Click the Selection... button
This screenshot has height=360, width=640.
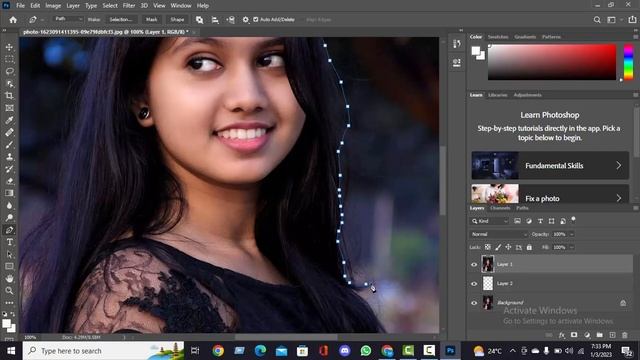pyautogui.click(x=121, y=20)
